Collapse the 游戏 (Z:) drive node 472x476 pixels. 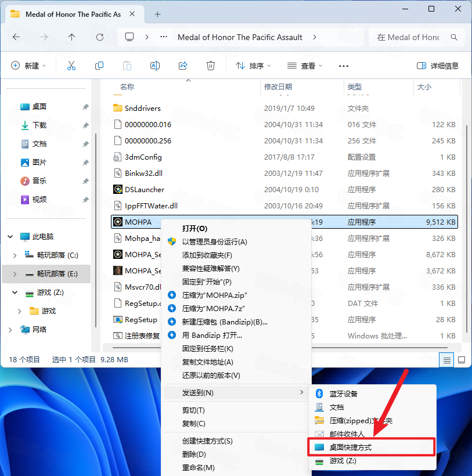[x=15, y=293]
